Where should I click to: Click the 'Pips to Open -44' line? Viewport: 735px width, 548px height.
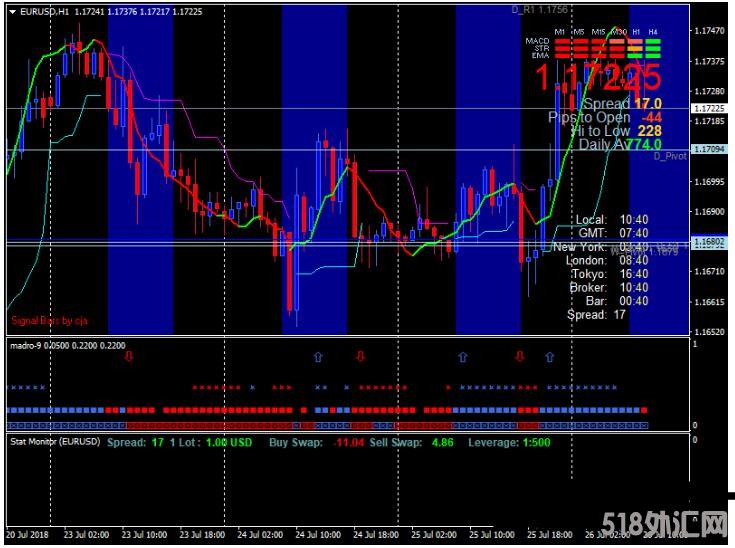[x=605, y=117]
